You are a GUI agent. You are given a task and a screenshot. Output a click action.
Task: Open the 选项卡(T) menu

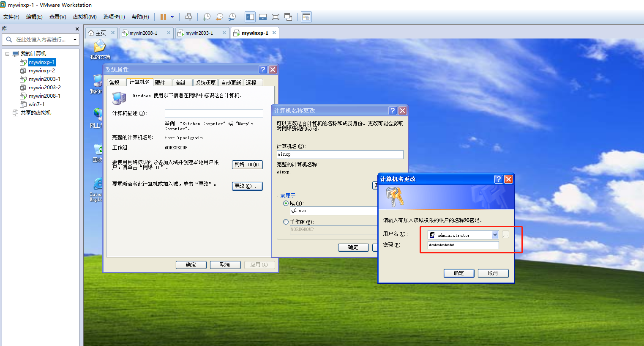tap(114, 17)
